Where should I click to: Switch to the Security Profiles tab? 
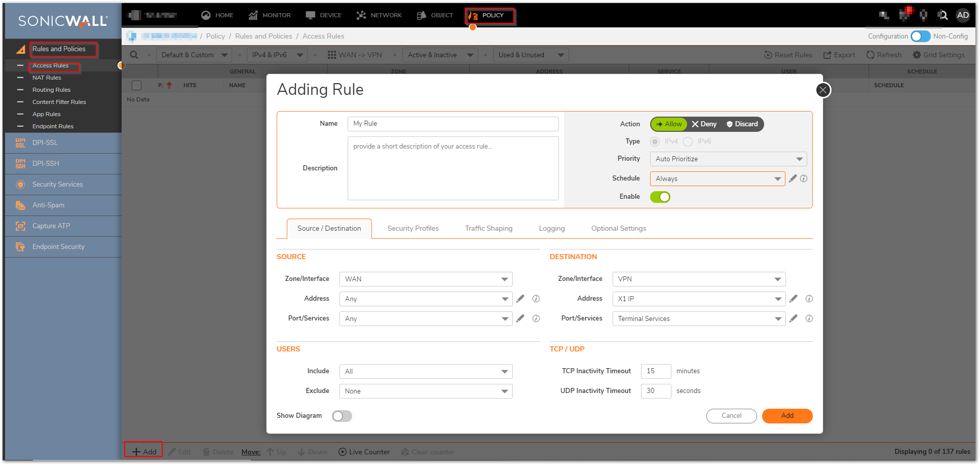tap(413, 228)
